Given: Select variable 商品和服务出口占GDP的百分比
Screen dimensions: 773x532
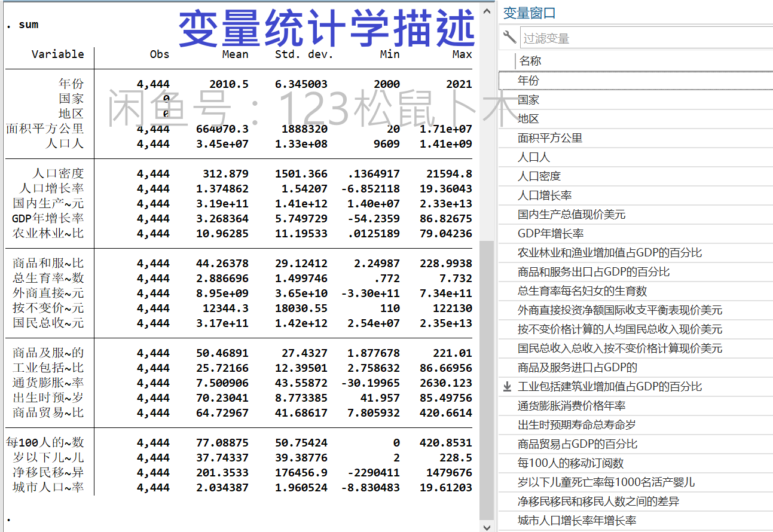Looking at the screenshot, I should click(635, 272).
